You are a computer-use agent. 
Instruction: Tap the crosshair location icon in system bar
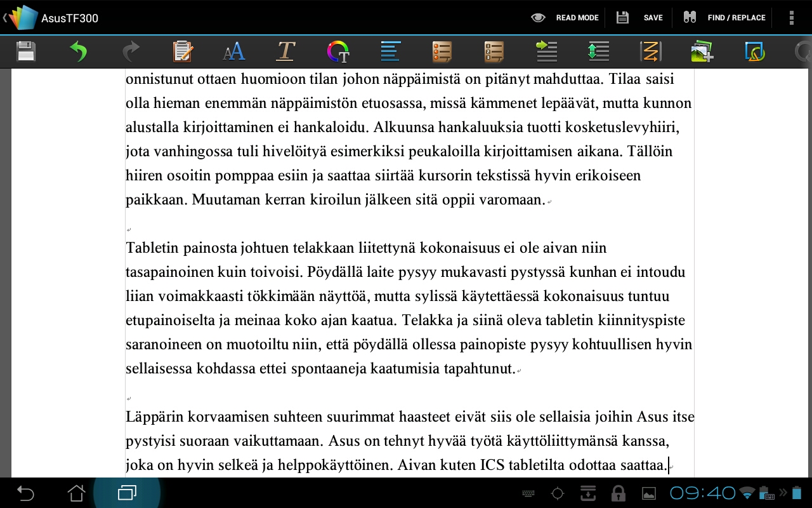(x=558, y=493)
